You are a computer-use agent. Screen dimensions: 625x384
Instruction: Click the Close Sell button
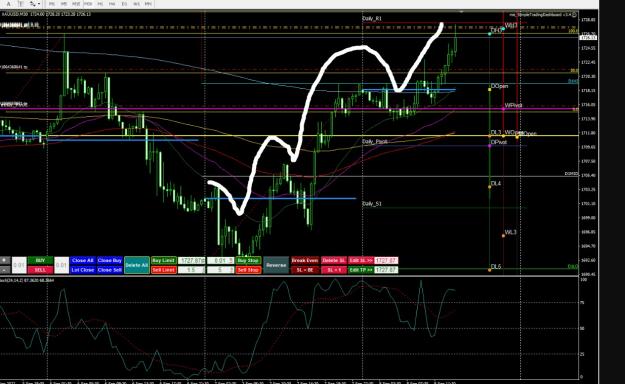(110, 270)
